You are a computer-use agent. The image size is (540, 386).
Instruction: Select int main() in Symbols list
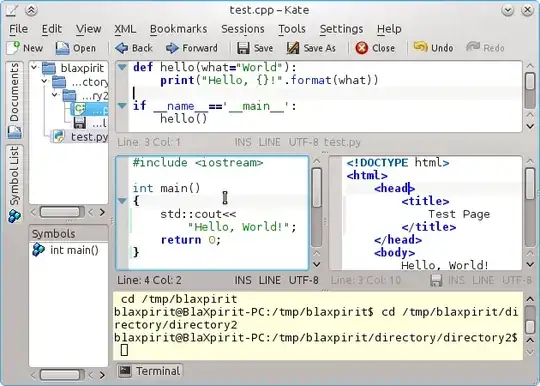(65, 250)
